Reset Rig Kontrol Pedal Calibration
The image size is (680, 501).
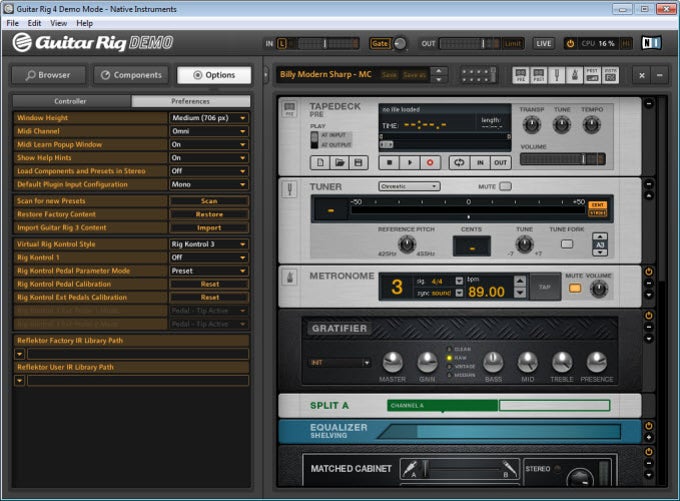(209, 284)
